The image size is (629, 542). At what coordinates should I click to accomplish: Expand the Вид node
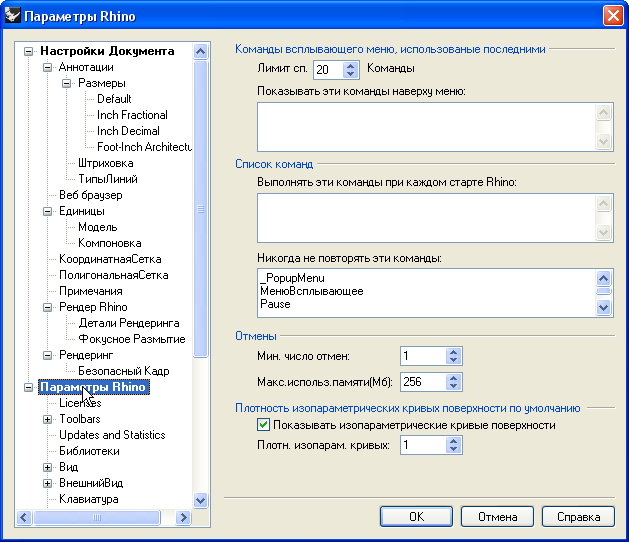(x=47, y=467)
